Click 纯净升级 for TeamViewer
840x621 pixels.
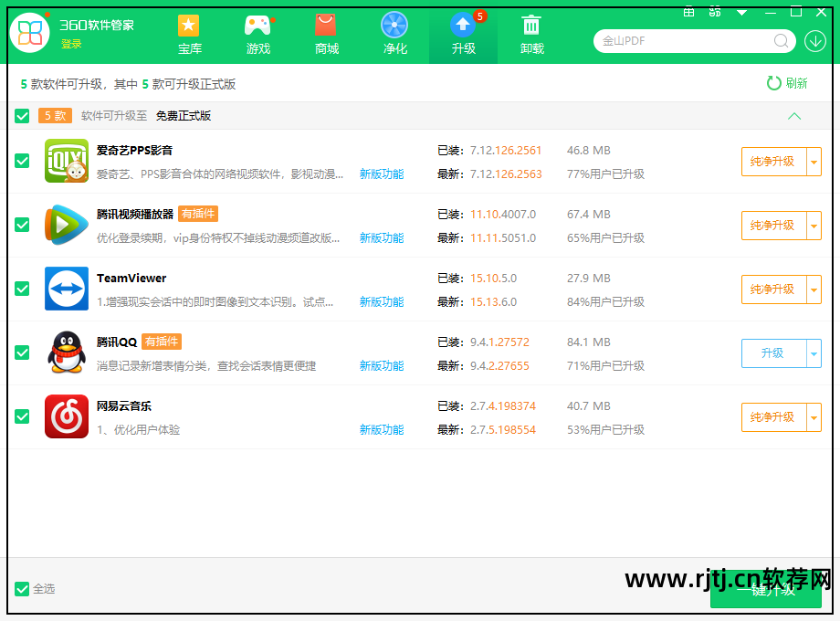pyautogui.click(x=773, y=289)
